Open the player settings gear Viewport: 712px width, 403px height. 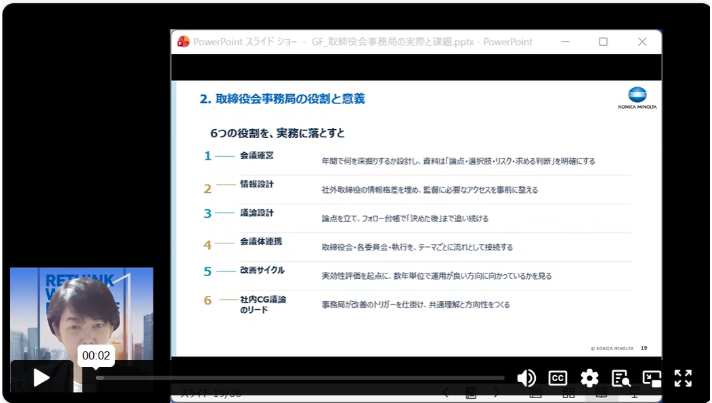click(589, 378)
